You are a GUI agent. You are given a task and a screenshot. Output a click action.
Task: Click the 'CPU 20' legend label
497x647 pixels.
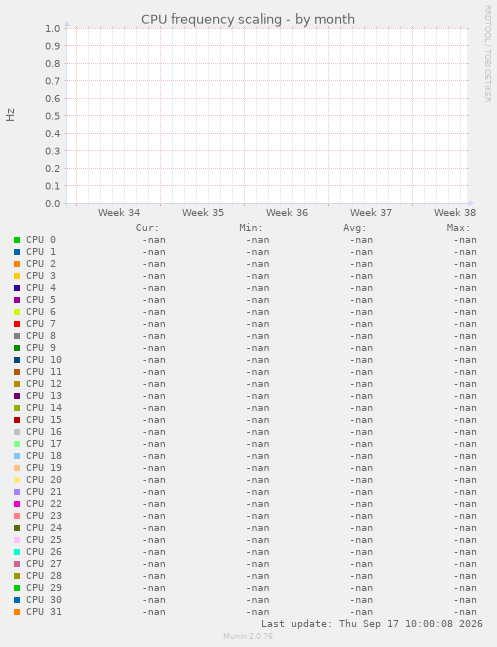(44, 480)
